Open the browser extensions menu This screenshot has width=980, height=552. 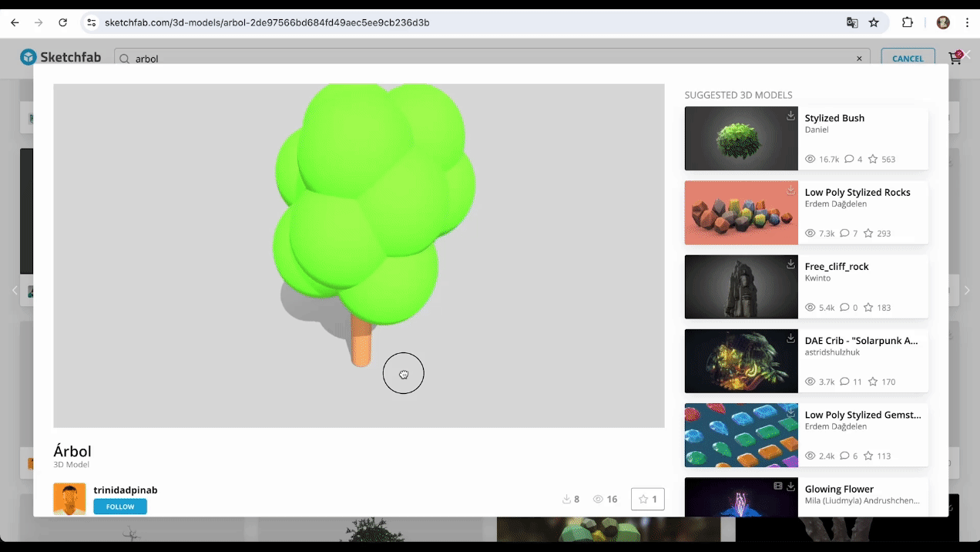pyautogui.click(x=908, y=22)
